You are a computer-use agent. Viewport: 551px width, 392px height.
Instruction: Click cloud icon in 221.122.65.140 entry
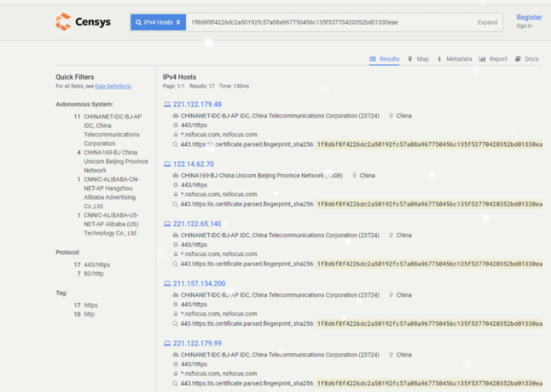point(175,235)
